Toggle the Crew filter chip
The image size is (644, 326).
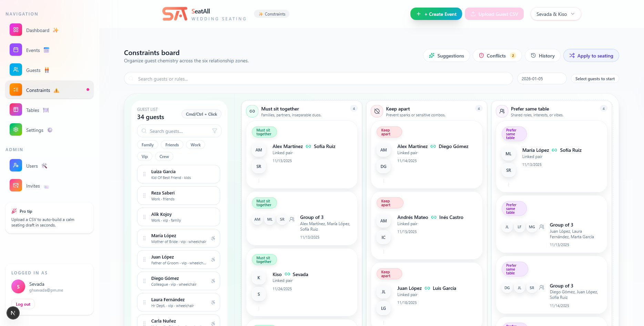click(164, 156)
